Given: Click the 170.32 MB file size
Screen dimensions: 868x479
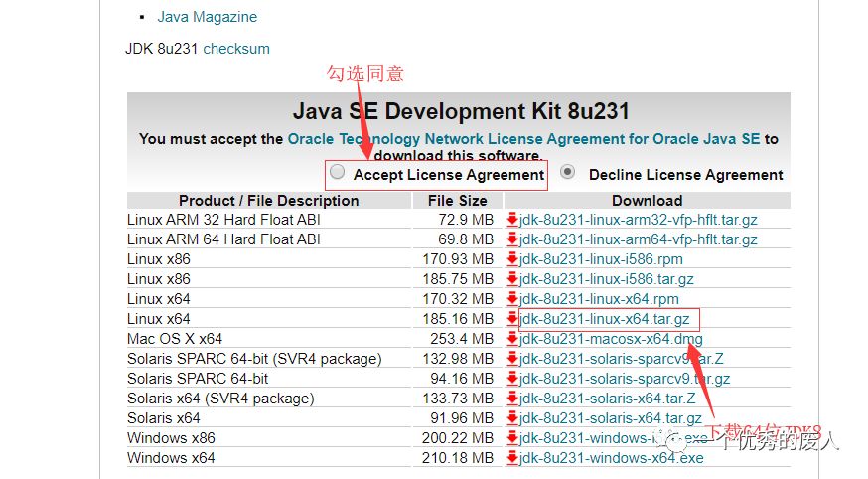Looking at the screenshot, I should [458, 299].
